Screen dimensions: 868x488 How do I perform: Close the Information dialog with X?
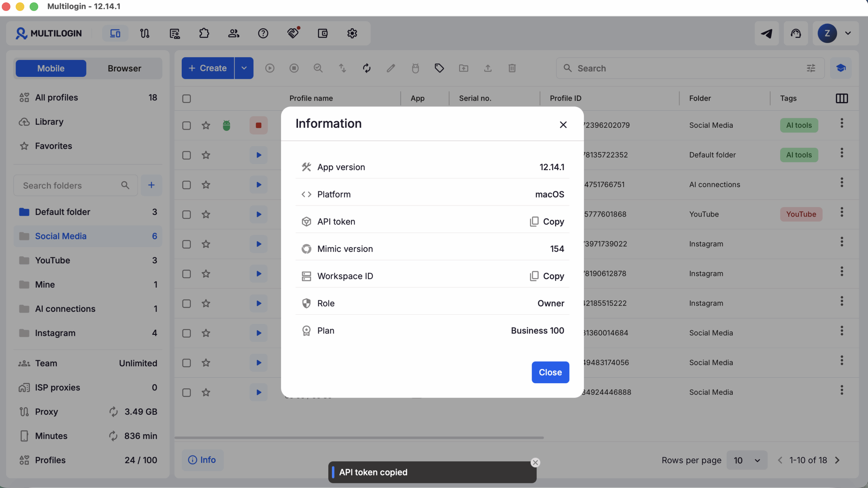click(563, 125)
